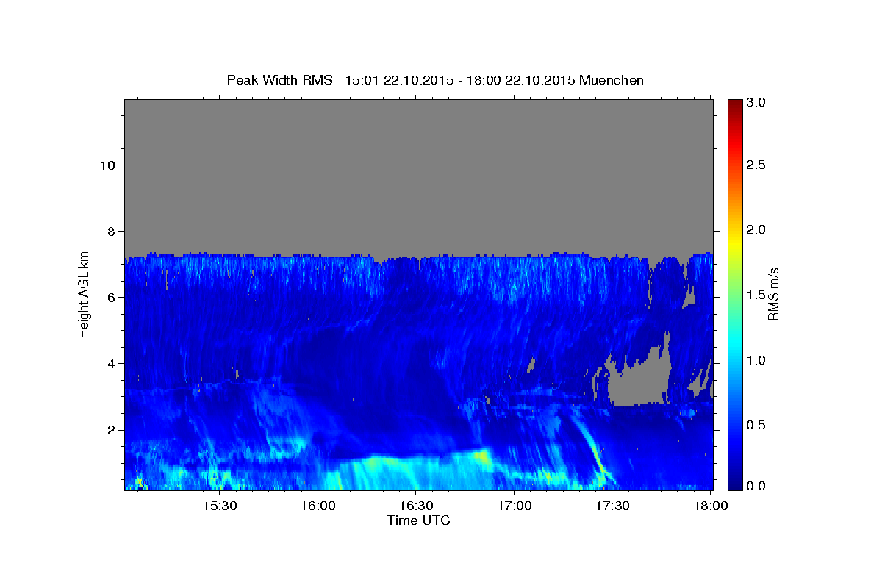This screenshot has width=882, height=588.
Task: Click the '17:30' time tick label
Action: point(613,506)
